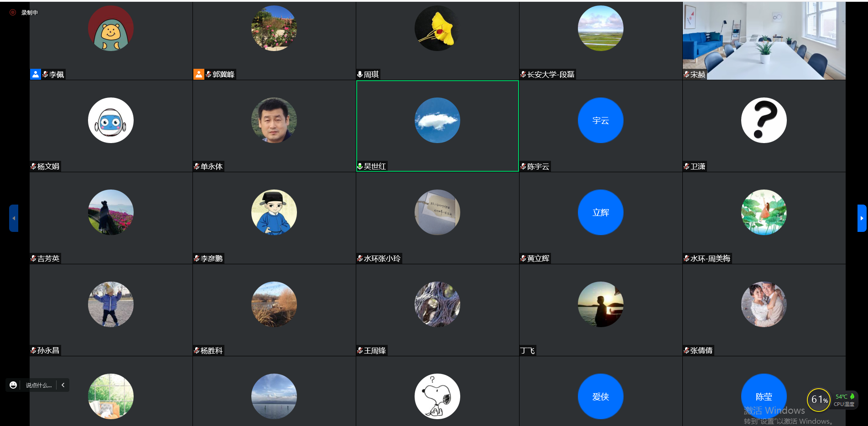
Task: Click the muted microphone icon of 陈宇云
Action: pos(523,166)
